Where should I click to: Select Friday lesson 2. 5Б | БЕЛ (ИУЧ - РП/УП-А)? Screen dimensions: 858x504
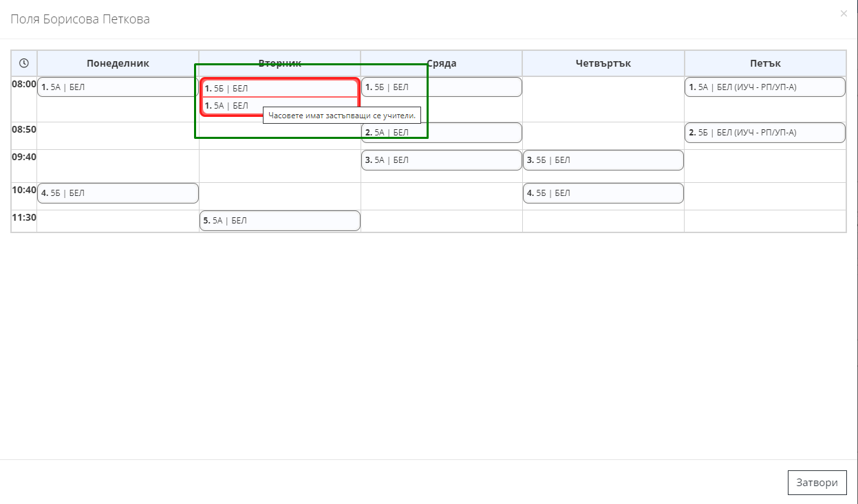[x=765, y=133]
